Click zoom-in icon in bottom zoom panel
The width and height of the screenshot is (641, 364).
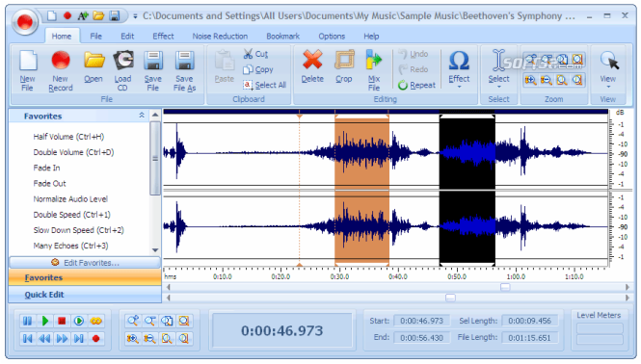pyautogui.click(x=133, y=321)
